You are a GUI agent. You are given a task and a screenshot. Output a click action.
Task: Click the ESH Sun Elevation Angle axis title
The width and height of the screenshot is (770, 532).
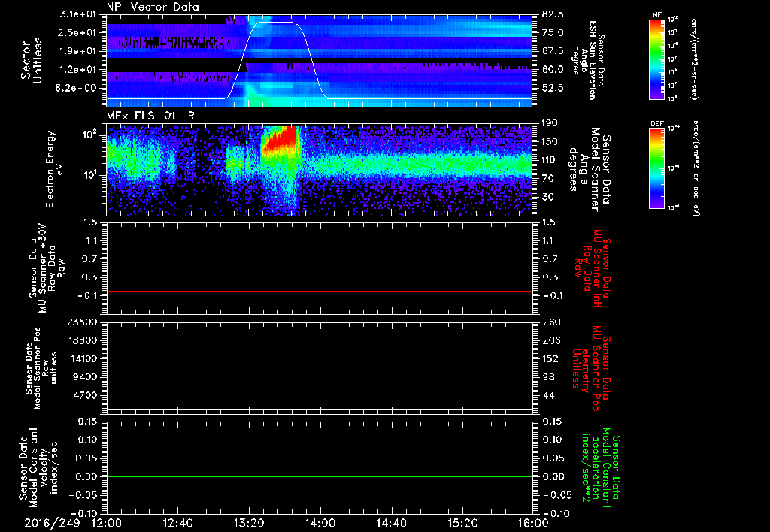[587, 60]
